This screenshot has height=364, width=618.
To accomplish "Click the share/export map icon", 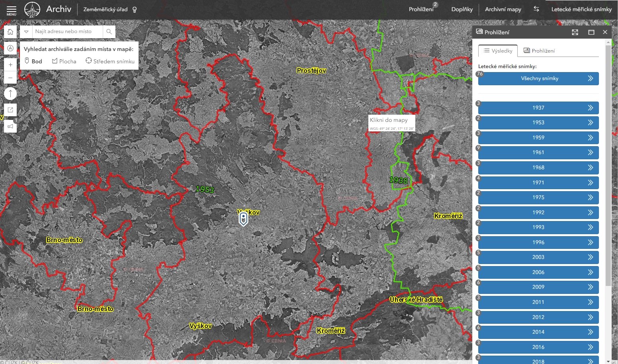I will point(10,110).
